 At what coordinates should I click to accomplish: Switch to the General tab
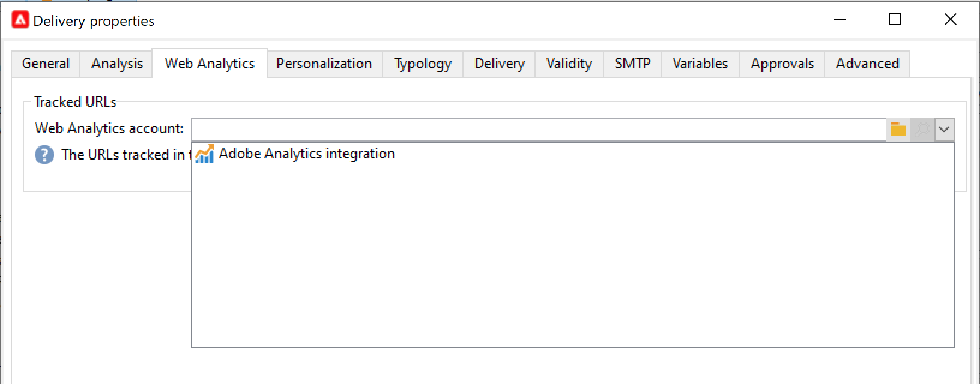click(x=46, y=64)
